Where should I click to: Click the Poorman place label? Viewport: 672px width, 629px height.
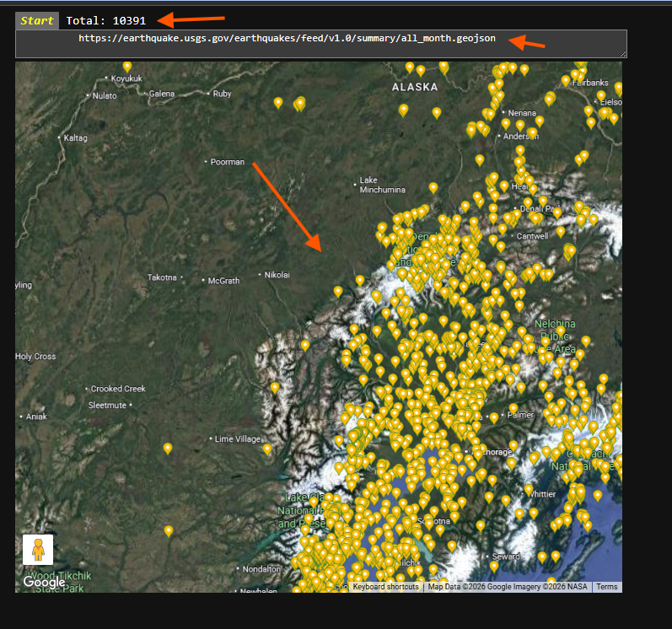[x=228, y=162]
